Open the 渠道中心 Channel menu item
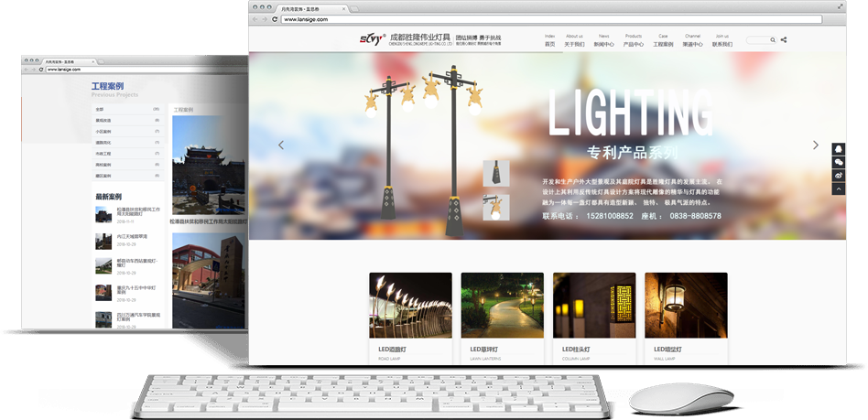 [692, 40]
